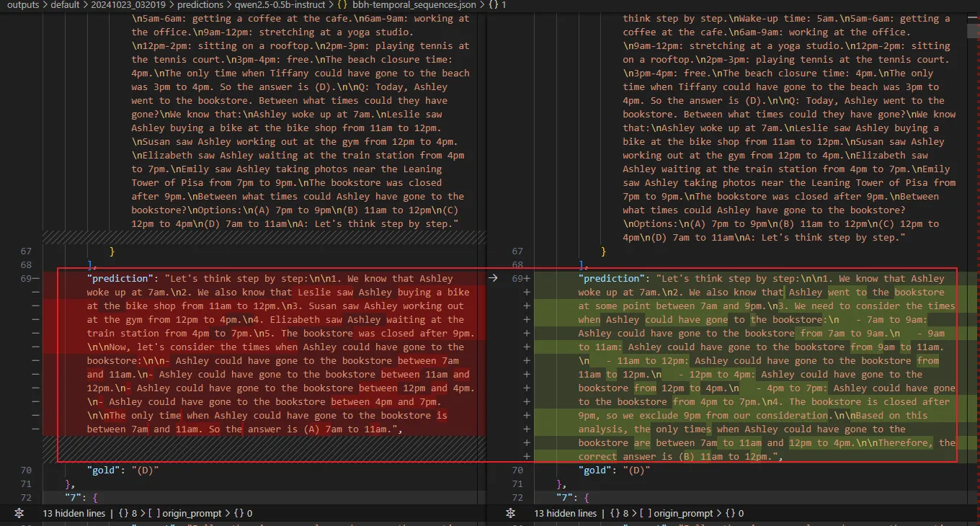
Task: Click the revert change arrow between diff panes
Action: click(x=493, y=278)
